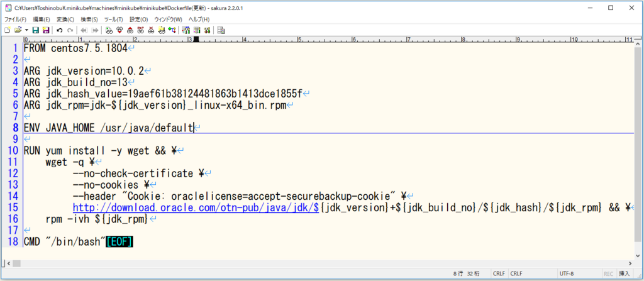Click the 'FROM centos7.5.1804' line
The image size is (644, 281).
click(75, 48)
